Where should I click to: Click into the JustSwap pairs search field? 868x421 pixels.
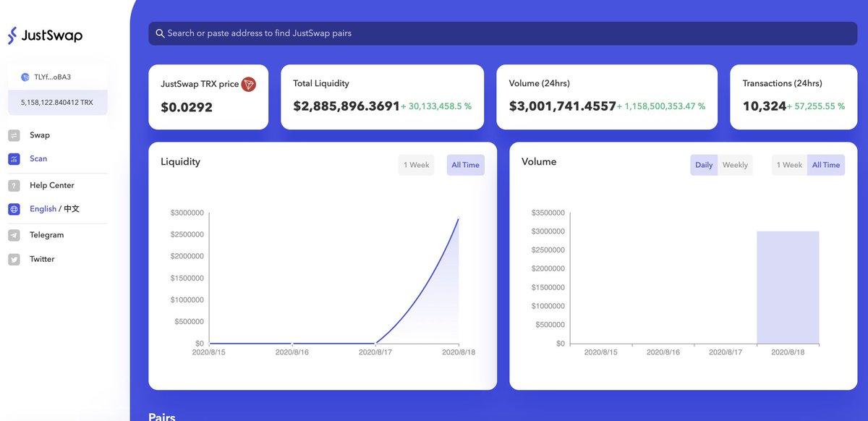coord(503,33)
